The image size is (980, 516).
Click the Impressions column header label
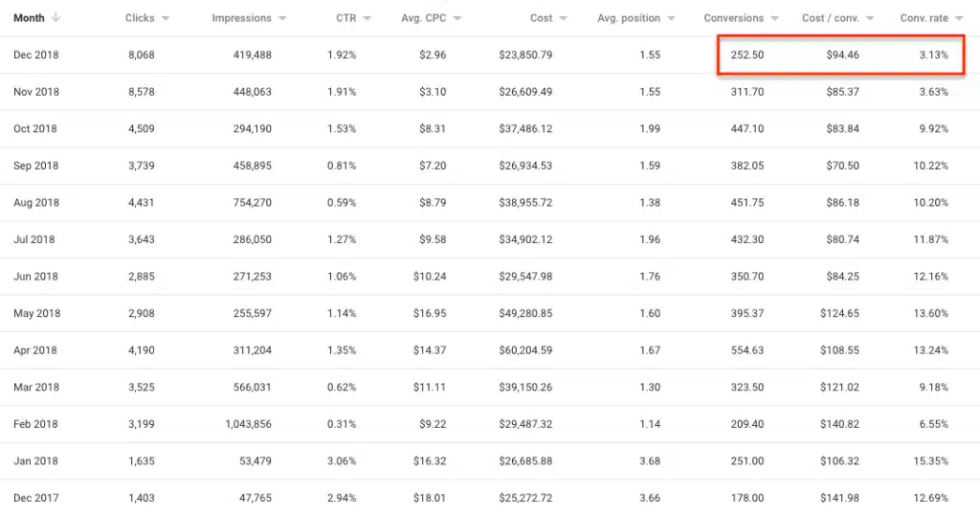(241, 18)
